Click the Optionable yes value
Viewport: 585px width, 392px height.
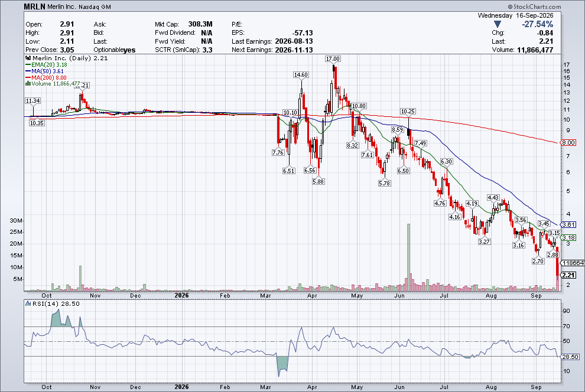coord(129,50)
